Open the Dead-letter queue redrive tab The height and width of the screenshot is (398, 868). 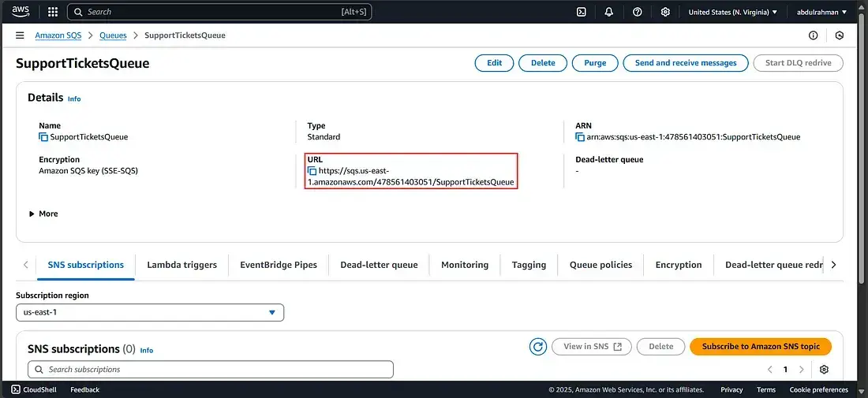coord(774,265)
